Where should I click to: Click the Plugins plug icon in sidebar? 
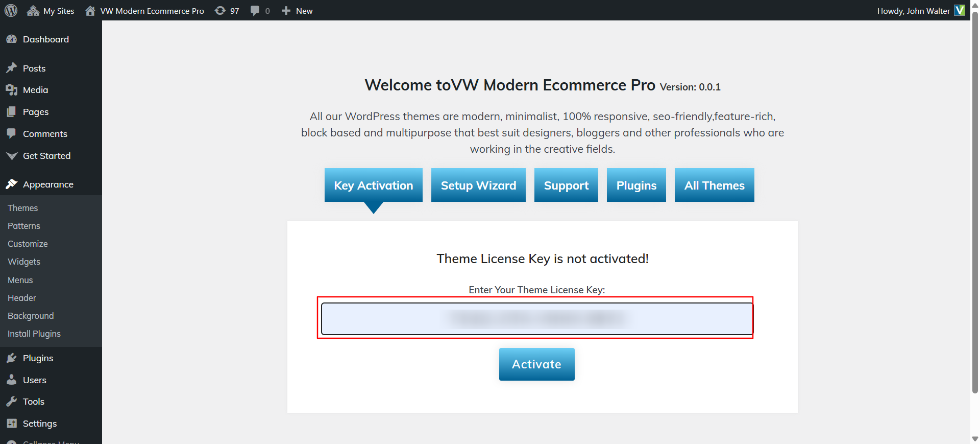12,358
